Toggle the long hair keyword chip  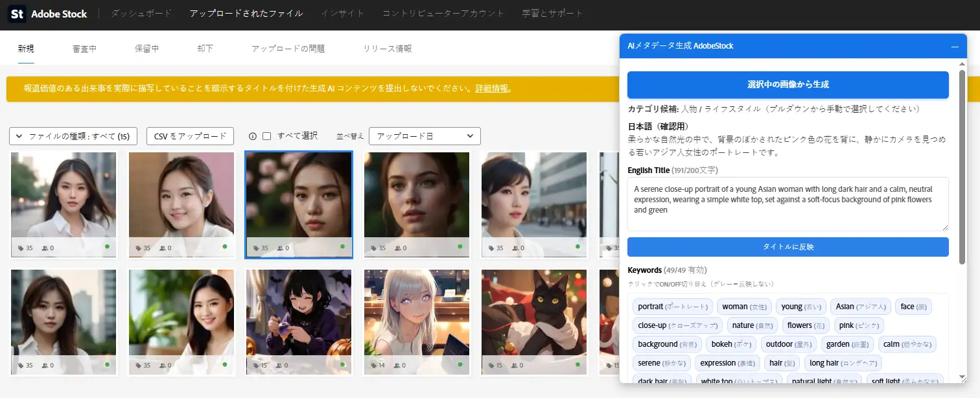coord(843,363)
